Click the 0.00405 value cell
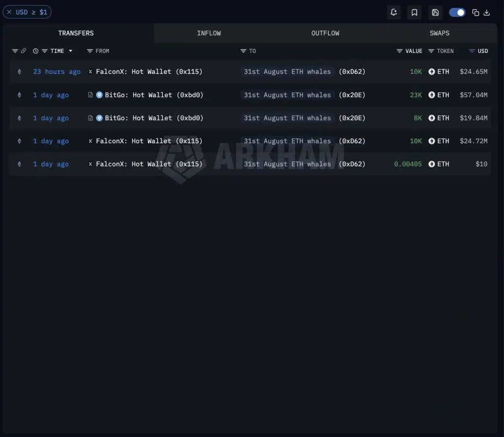The height and width of the screenshot is (437, 504). (407, 164)
